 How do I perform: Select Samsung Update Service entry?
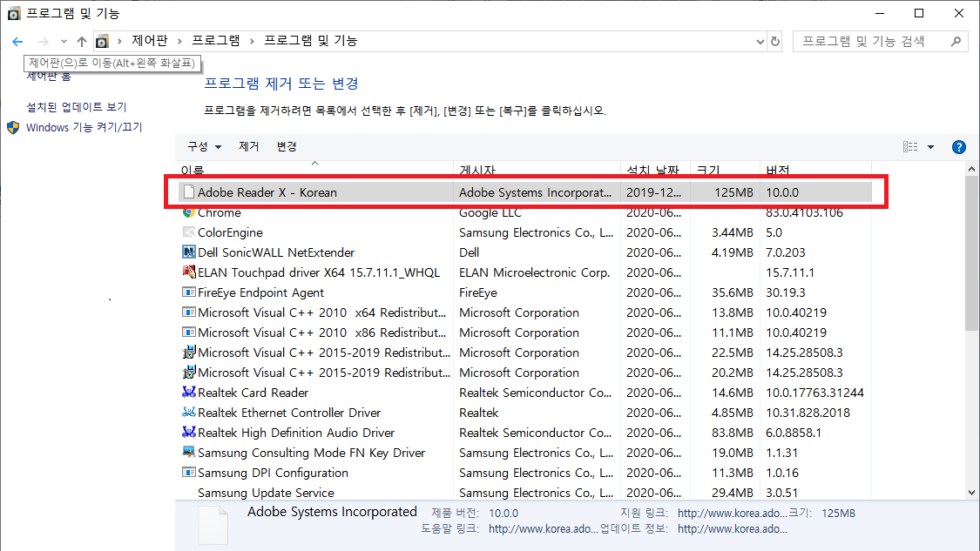pyautogui.click(x=266, y=493)
